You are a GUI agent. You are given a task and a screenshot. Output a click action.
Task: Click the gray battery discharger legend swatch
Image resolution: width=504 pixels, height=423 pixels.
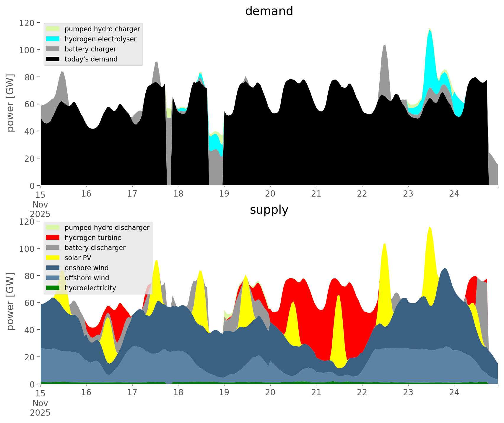point(53,248)
